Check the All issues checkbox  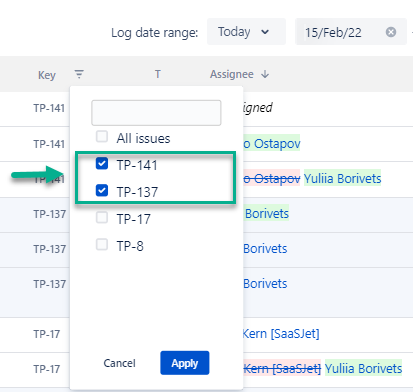click(102, 136)
